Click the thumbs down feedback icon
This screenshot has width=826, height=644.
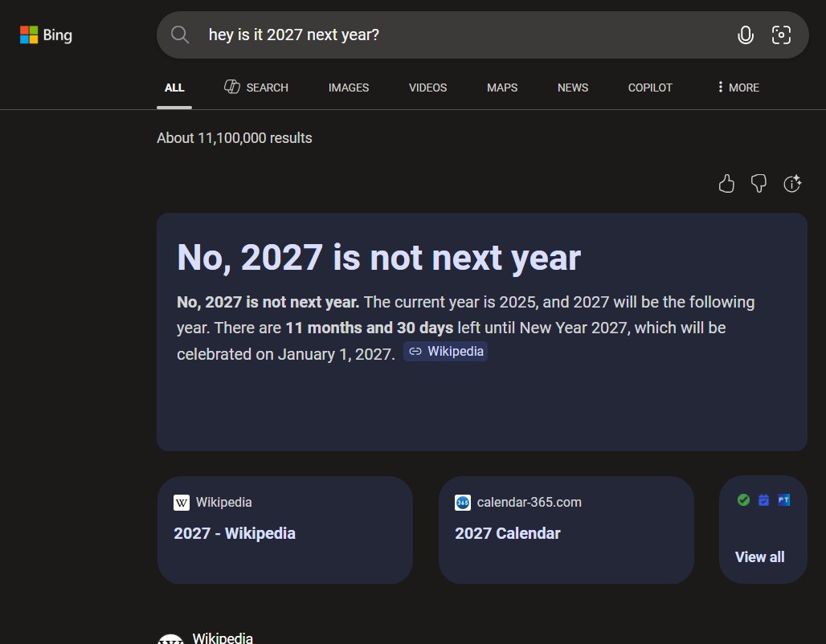point(759,184)
